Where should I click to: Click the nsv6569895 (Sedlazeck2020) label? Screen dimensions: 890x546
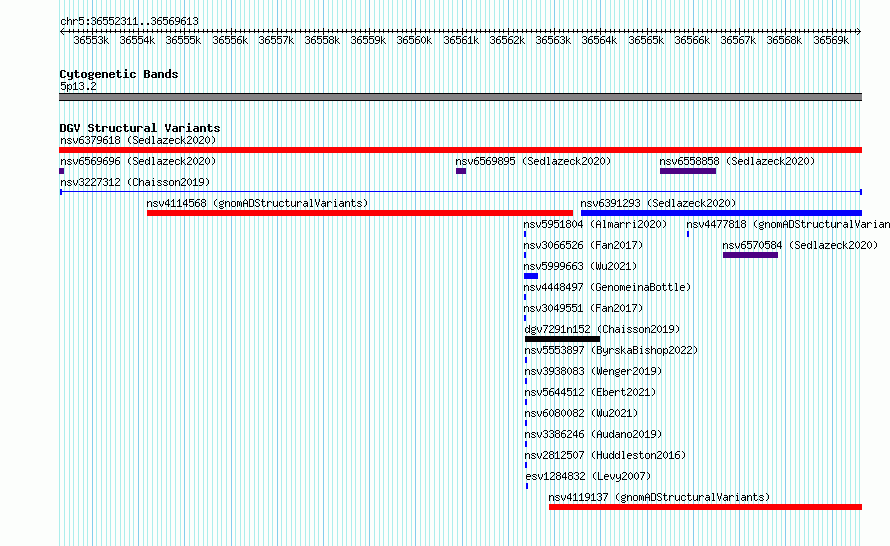coord(533,161)
